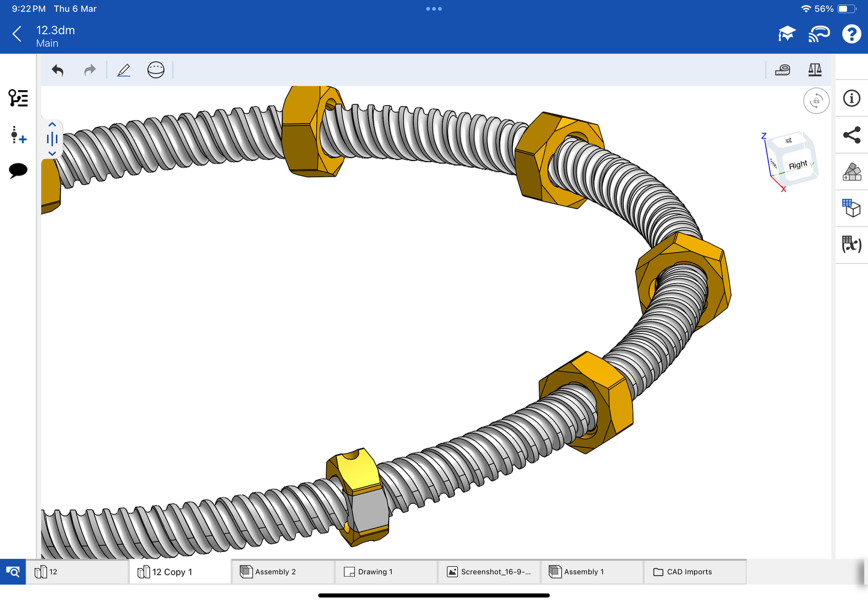Toggle the round face display icon in toolbar

click(x=156, y=70)
